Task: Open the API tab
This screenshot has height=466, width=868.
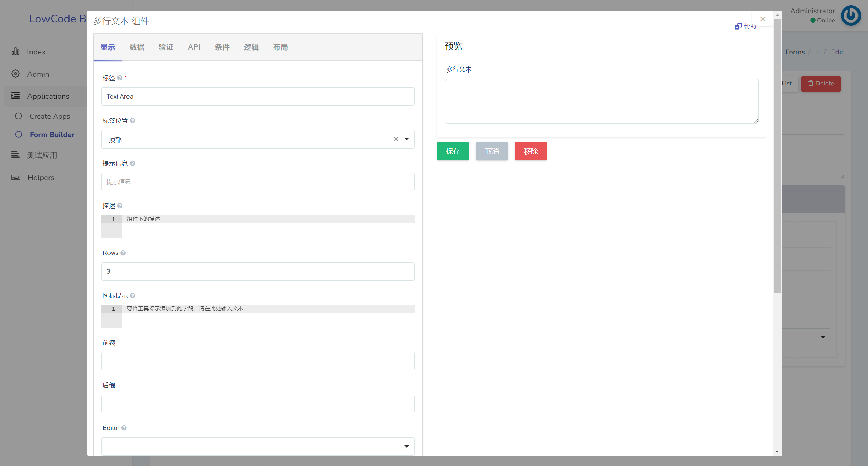Action: [x=194, y=47]
